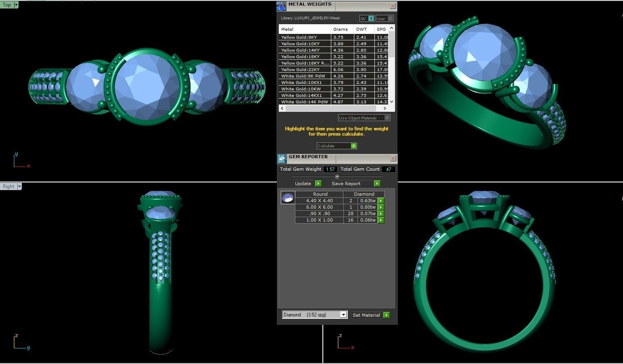Select the White Gold:10KW row

tap(334, 89)
